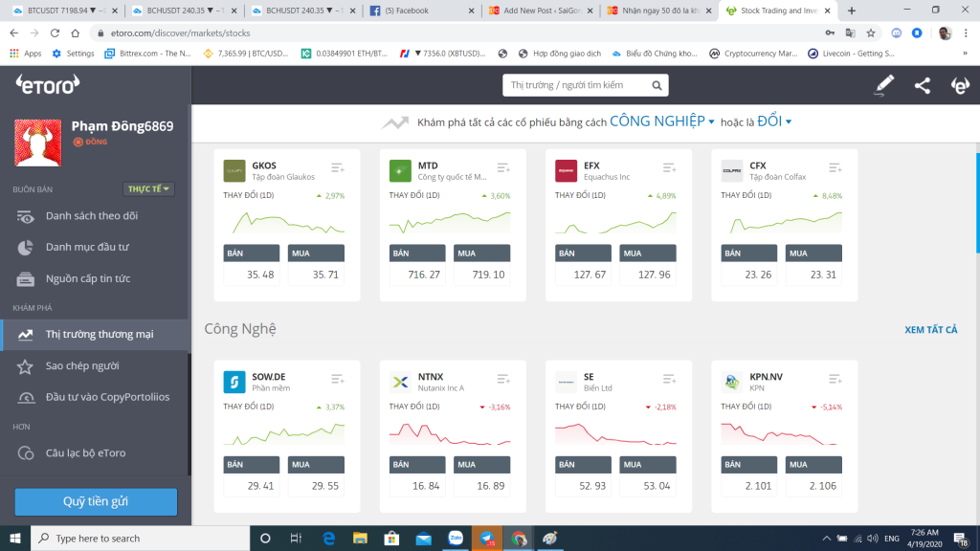Image resolution: width=980 pixels, height=551 pixels.
Task: Click the NTNX stock logo
Action: pos(400,382)
